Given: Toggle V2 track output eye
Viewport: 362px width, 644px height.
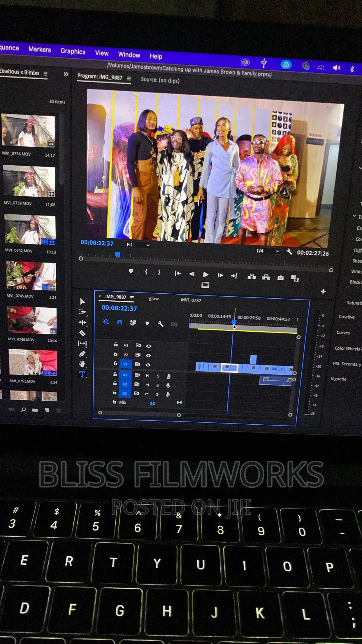Looking at the screenshot, I should [x=148, y=355].
